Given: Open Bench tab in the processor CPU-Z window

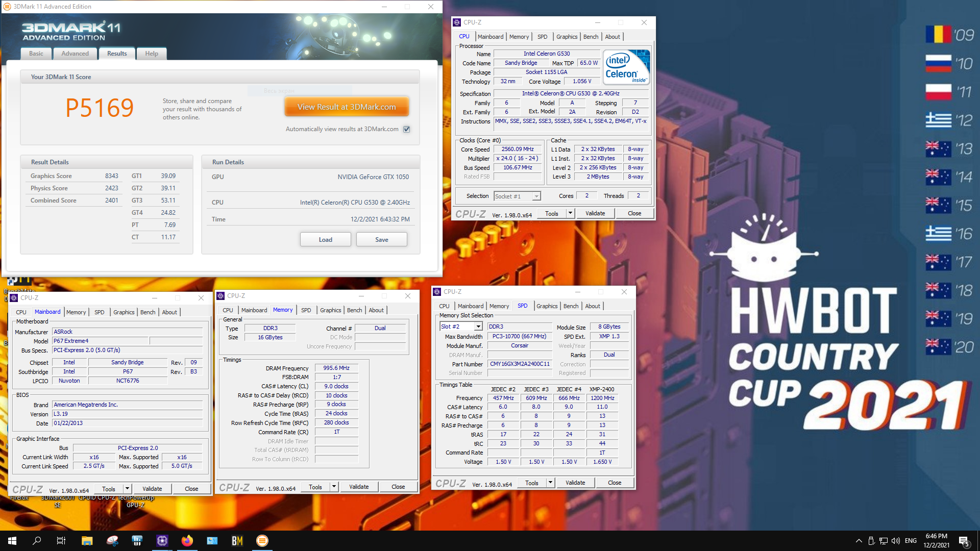Looking at the screenshot, I should click(591, 37).
